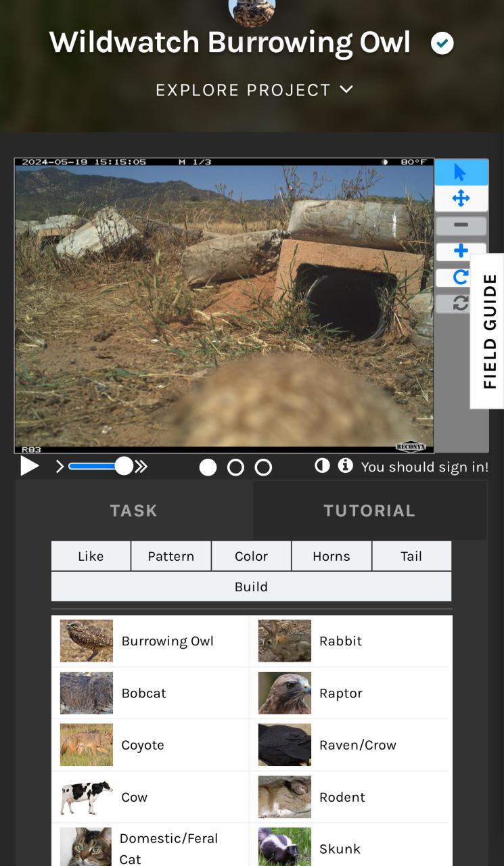Image resolution: width=504 pixels, height=866 pixels.
Task: Choose Rabbit species
Action: tap(349, 641)
